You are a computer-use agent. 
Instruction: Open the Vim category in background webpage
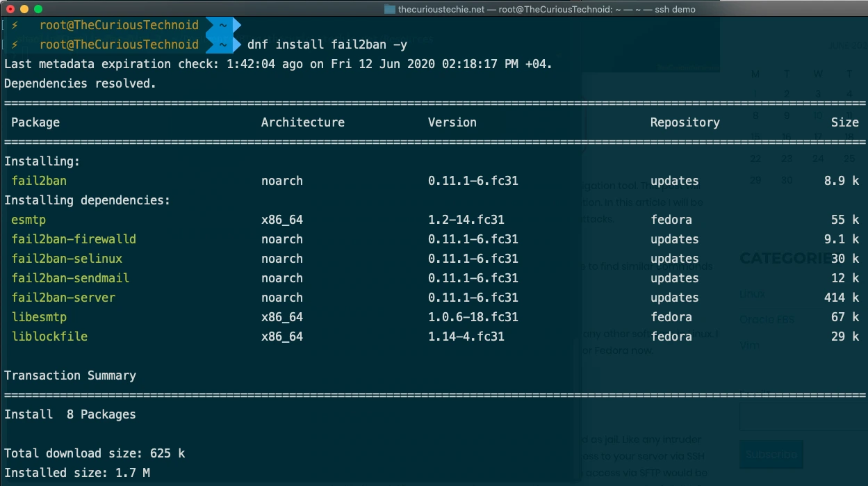click(749, 345)
